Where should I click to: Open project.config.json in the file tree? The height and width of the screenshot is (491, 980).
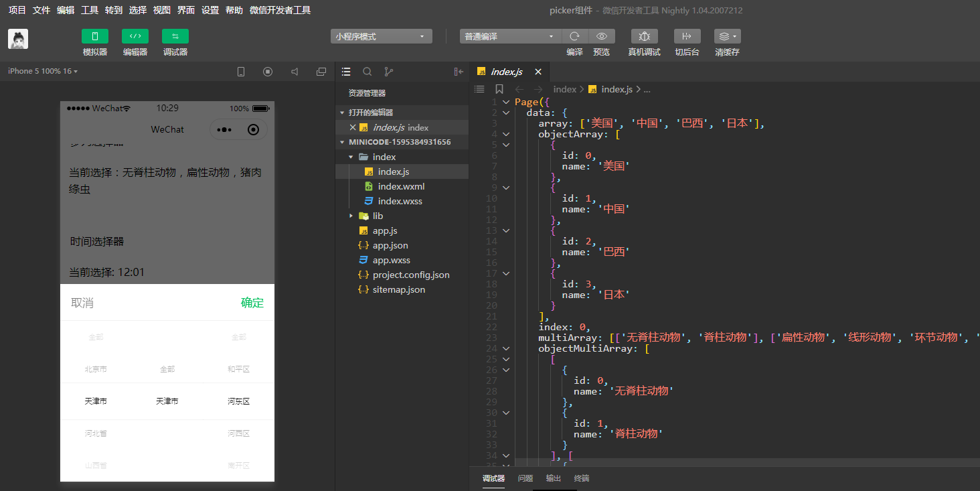(402, 275)
